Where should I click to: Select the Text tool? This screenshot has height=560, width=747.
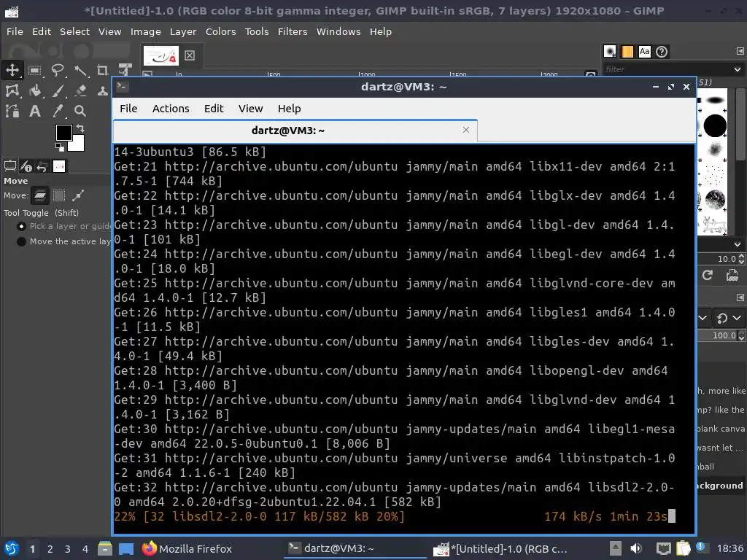coord(34,111)
